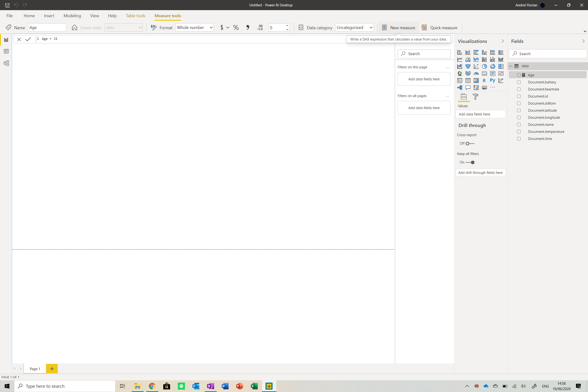Collapse the data table in Fields

(x=511, y=66)
